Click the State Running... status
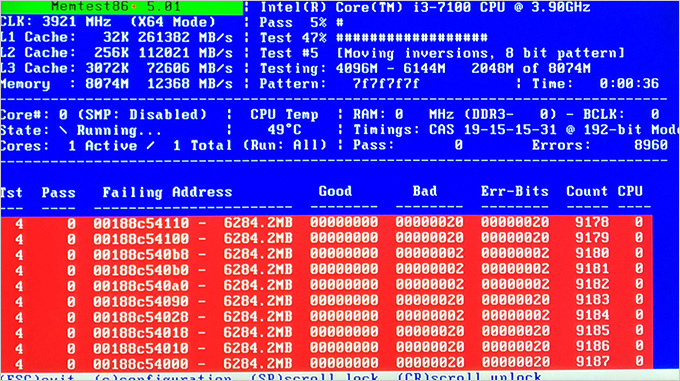680x381 pixels. click(x=81, y=130)
